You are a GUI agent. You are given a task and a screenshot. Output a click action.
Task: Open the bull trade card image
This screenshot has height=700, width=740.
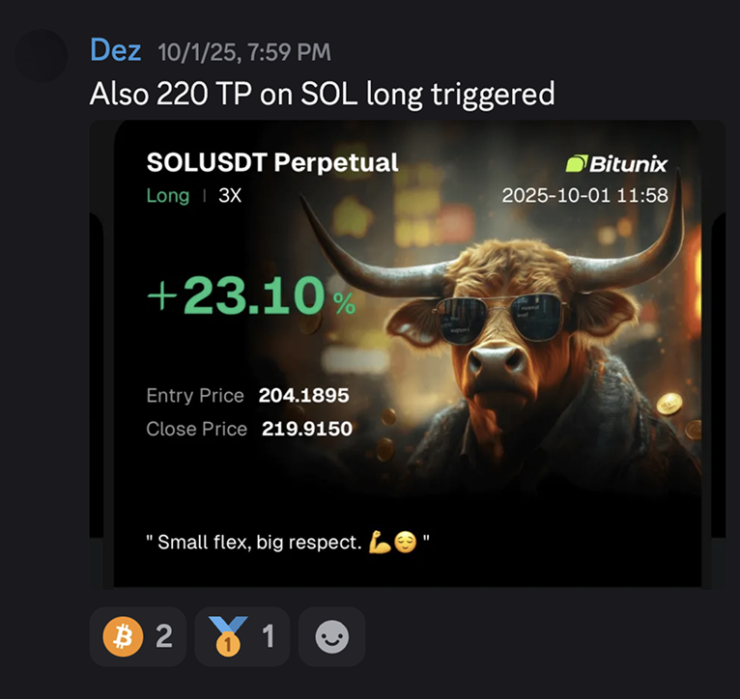pyautogui.click(x=408, y=353)
